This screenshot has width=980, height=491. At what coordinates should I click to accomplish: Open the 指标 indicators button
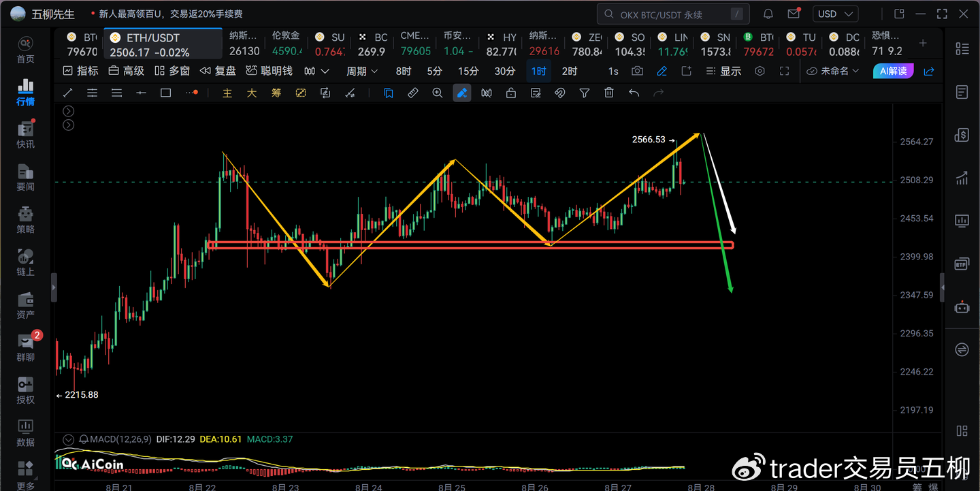point(80,71)
